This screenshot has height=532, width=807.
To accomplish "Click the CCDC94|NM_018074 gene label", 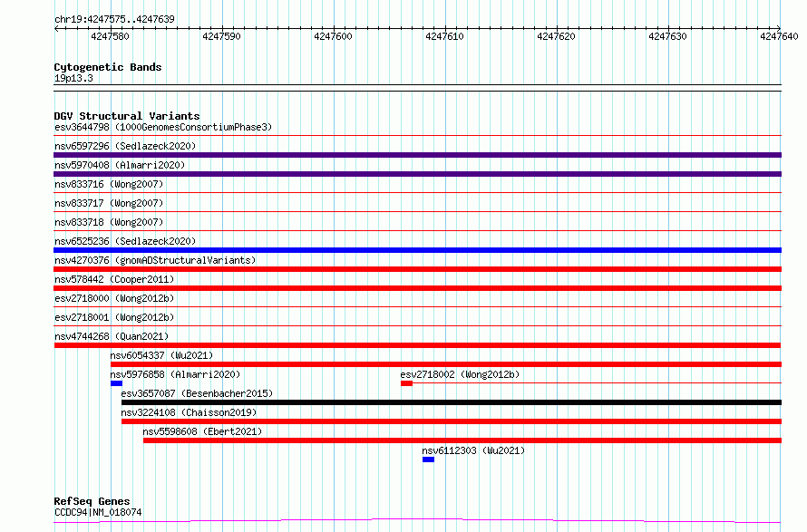I will 98,512.
